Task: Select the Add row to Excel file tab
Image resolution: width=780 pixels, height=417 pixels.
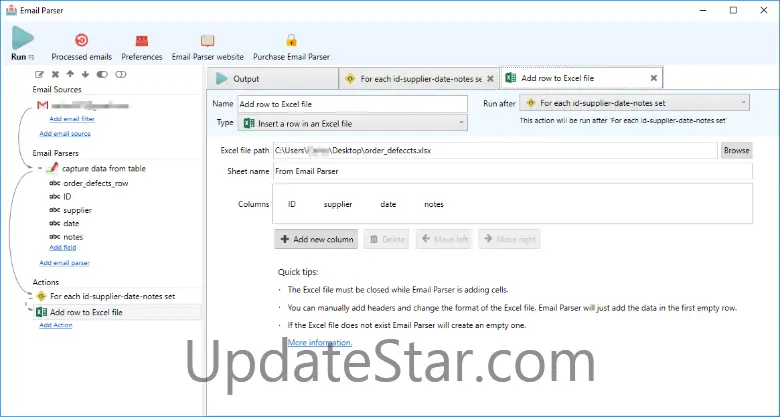Action: pyautogui.click(x=581, y=78)
